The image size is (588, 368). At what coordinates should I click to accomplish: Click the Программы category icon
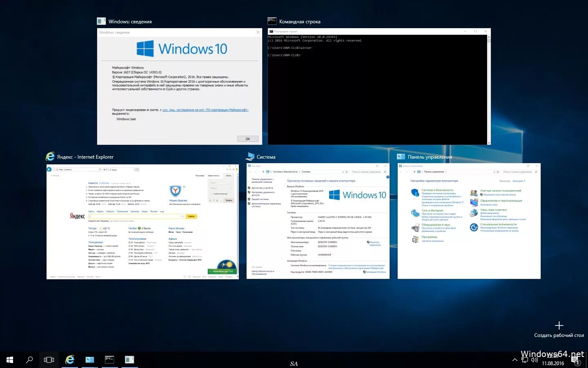click(415, 240)
